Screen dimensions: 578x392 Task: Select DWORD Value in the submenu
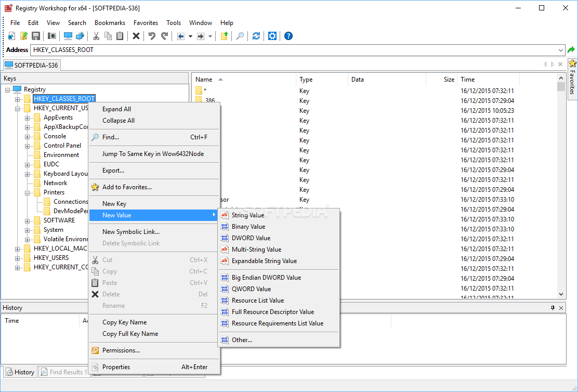click(x=279, y=238)
